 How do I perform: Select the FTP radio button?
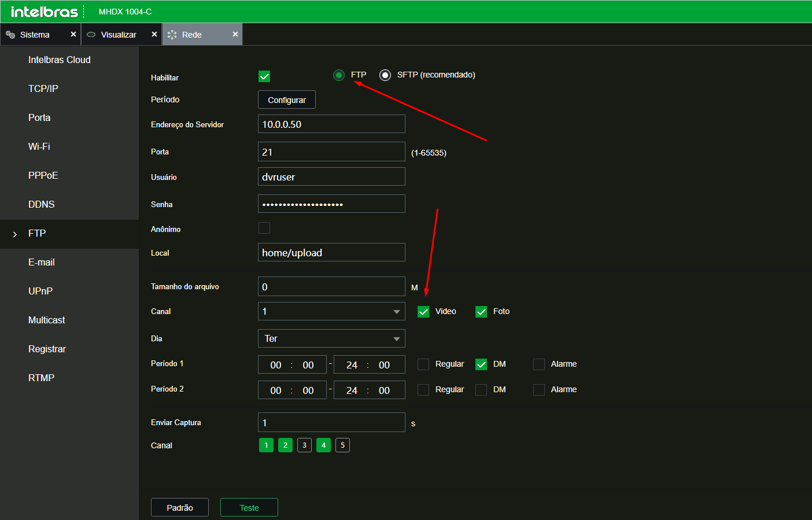pyautogui.click(x=339, y=75)
